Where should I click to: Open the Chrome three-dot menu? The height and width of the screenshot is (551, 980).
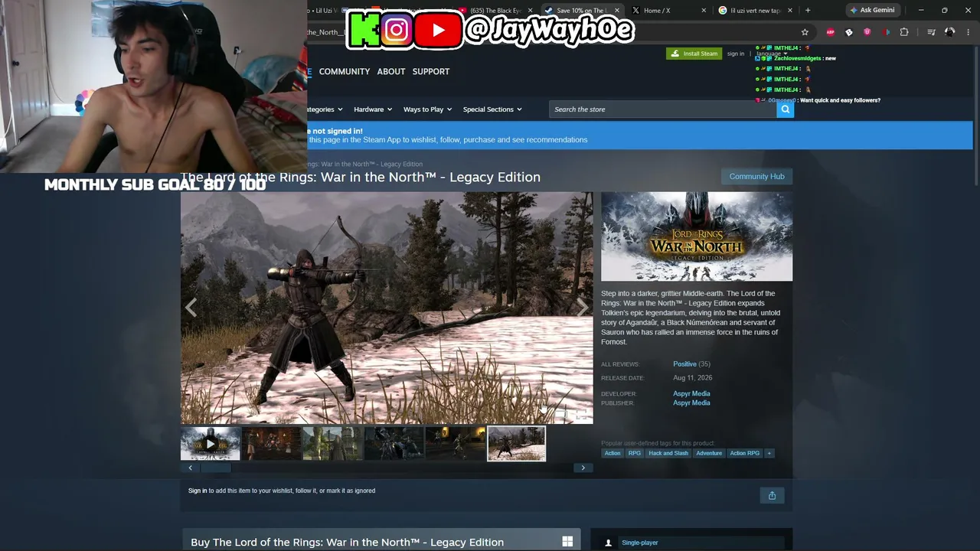point(967,32)
